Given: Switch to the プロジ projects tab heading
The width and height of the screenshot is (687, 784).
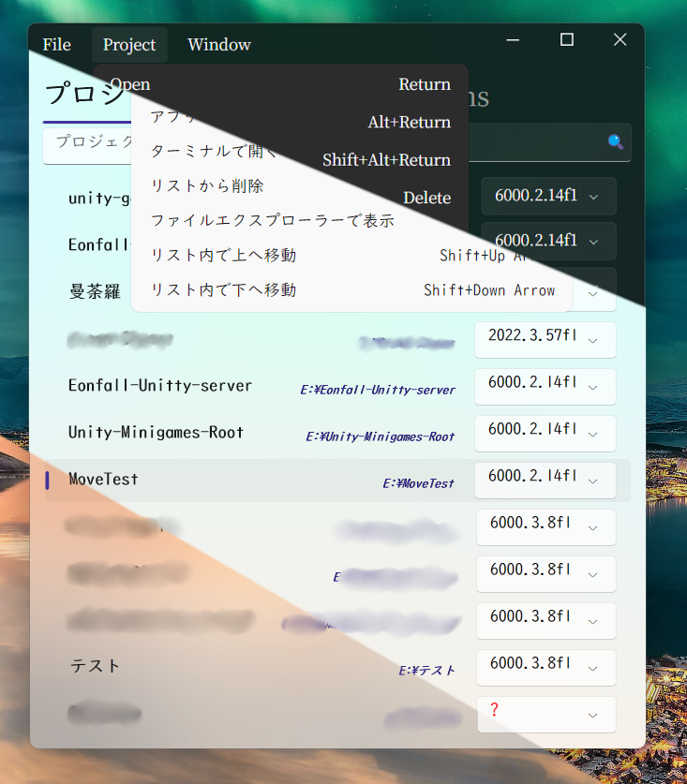Looking at the screenshot, I should (85, 93).
